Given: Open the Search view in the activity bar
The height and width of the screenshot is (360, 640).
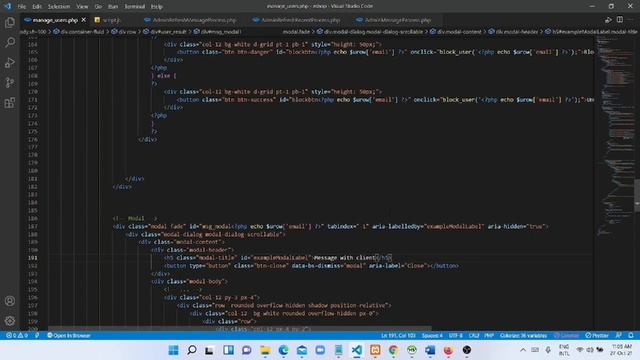Looking at the screenshot, I should [x=10, y=42].
